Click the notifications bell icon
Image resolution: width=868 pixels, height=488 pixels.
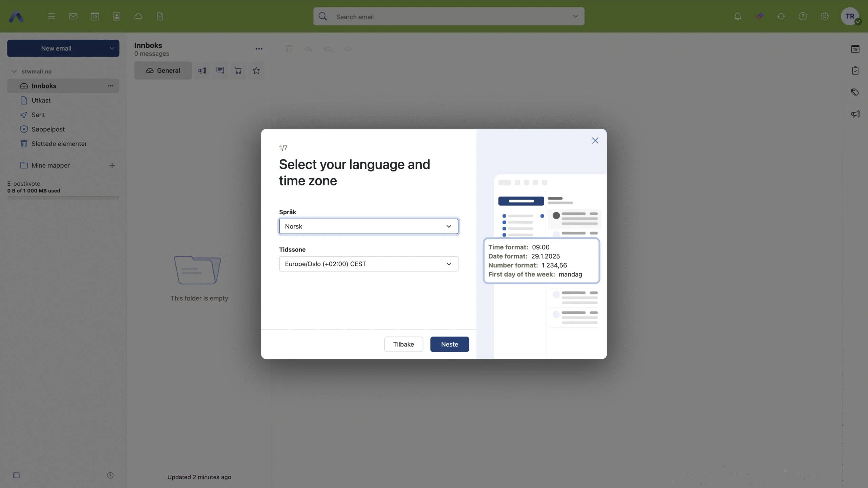click(737, 16)
